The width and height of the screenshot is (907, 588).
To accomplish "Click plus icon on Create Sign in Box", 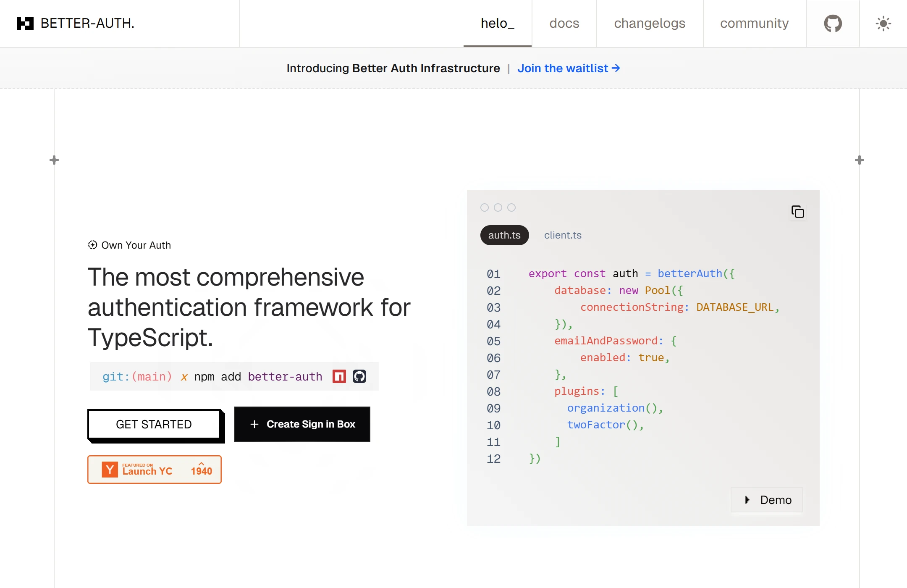I will [254, 424].
